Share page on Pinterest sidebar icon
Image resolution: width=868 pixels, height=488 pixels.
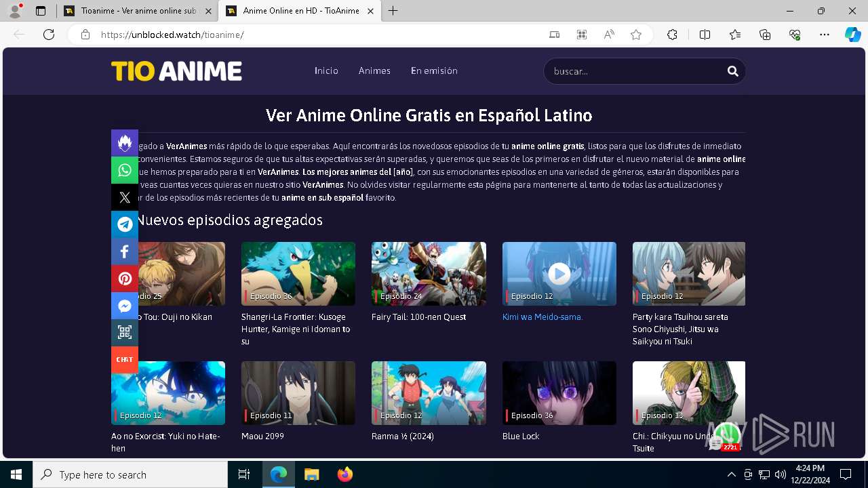click(125, 279)
